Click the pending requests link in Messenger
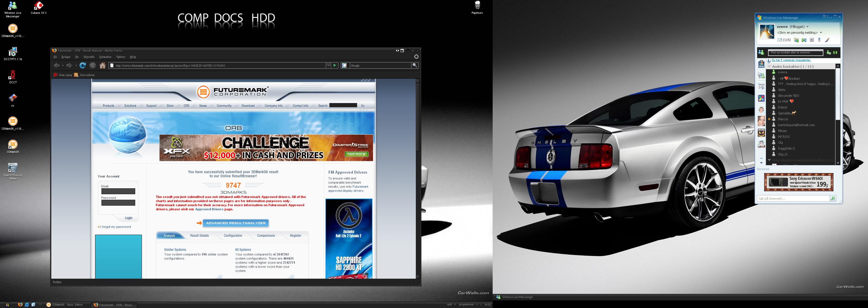Image resolution: width=868 pixels, height=308 pixels. [791, 60]
